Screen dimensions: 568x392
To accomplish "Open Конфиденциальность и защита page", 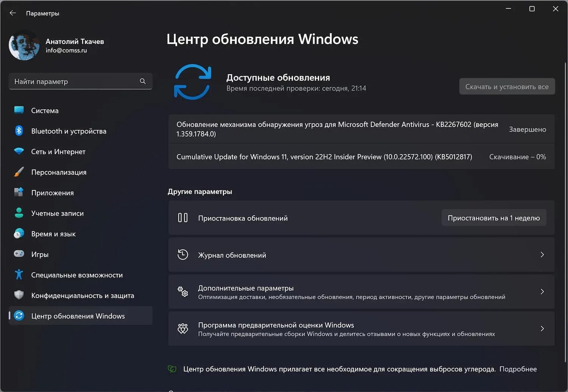I will click(80, 295).
